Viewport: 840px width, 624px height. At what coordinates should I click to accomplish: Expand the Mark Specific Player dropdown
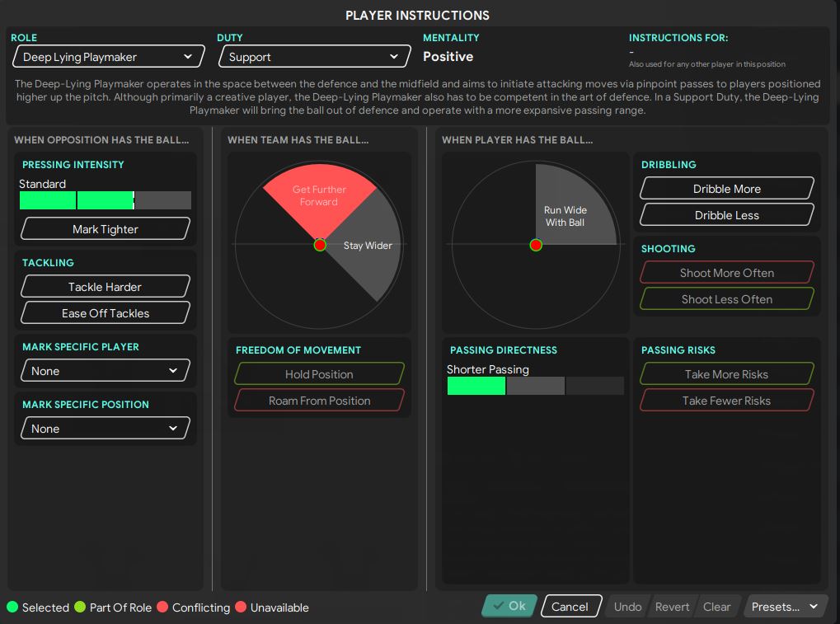tap(105, 371)
